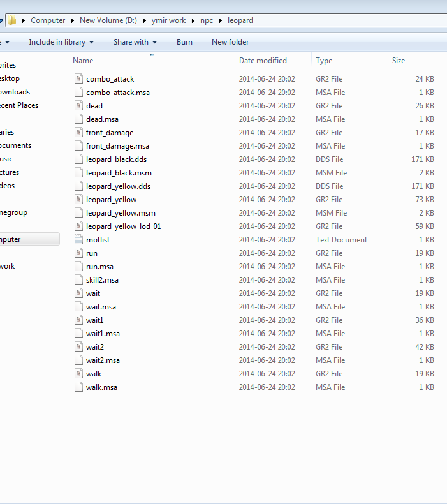Click the motlist text document icon
The image size is (447, 504).
tap(78, 239)
